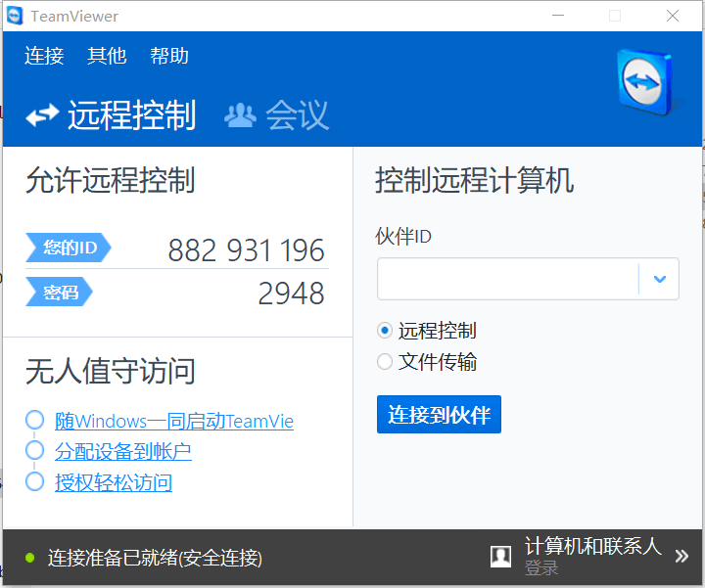Open the 授权轻松访问 link

[114, 483]
